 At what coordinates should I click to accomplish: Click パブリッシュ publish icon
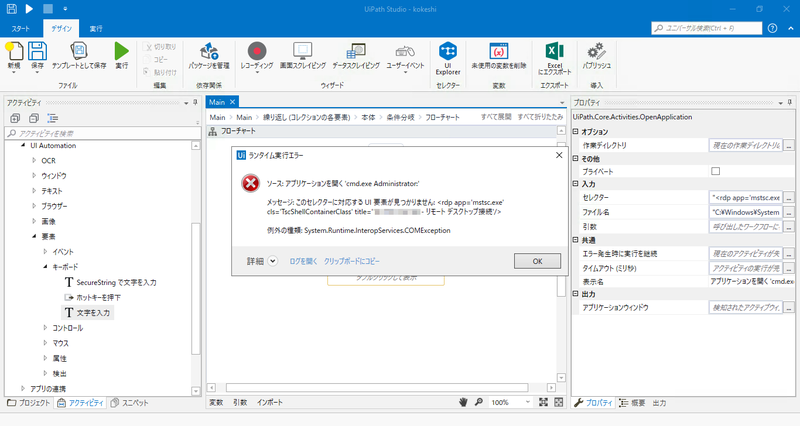point(596,51)
